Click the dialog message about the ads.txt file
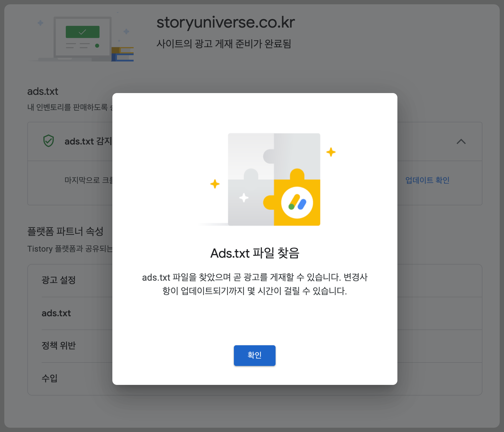The height and width of the screenshot is (432, 504). click(x=255, y=284)
